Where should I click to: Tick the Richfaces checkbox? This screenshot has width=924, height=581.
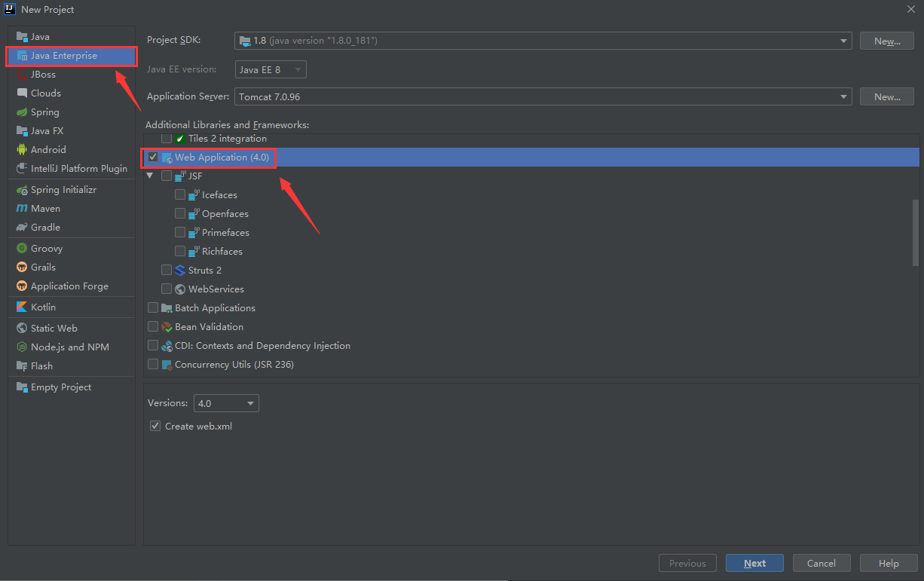180,252
